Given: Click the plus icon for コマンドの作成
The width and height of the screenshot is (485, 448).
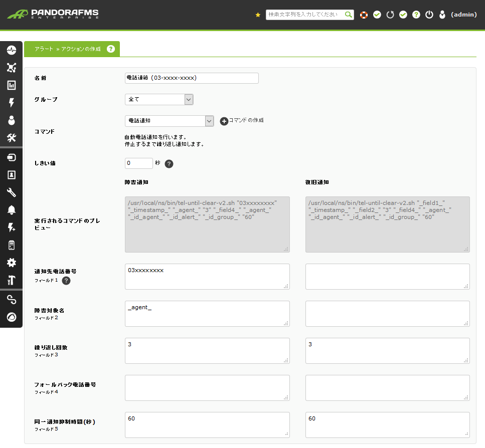Looking at the screenshot, I should 224,121.
